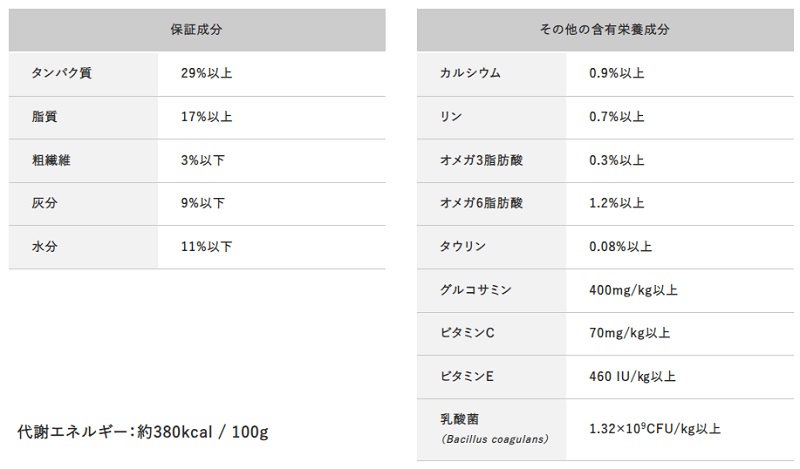This screenshot has width=800, height=469.
Task: Click the 17%以上 fat value
Action: pyautogui.click(x=207, y=116)
